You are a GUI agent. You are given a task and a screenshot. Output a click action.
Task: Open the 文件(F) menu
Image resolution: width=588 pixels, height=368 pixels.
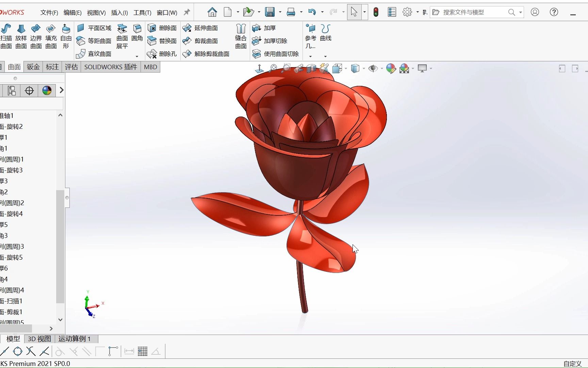[x=49, y=13]
